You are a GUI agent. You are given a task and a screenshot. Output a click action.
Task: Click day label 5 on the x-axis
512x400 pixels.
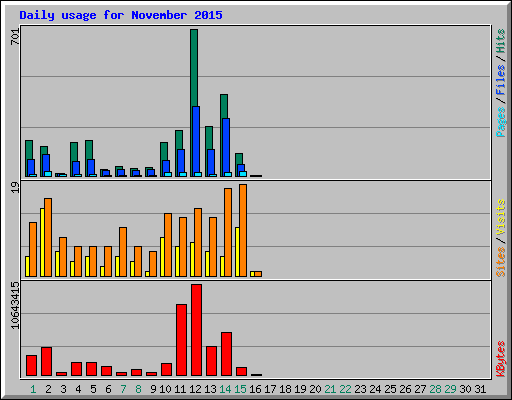(93, 389)
